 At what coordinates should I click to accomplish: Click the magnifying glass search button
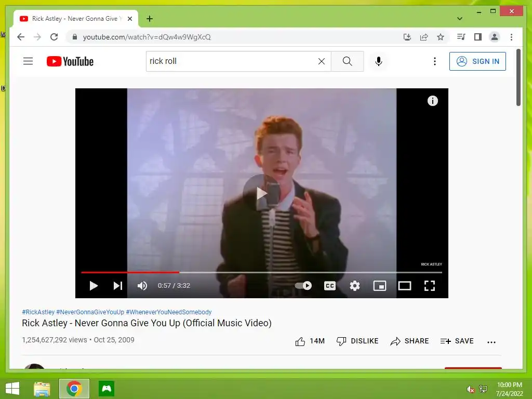coord(347,61)
